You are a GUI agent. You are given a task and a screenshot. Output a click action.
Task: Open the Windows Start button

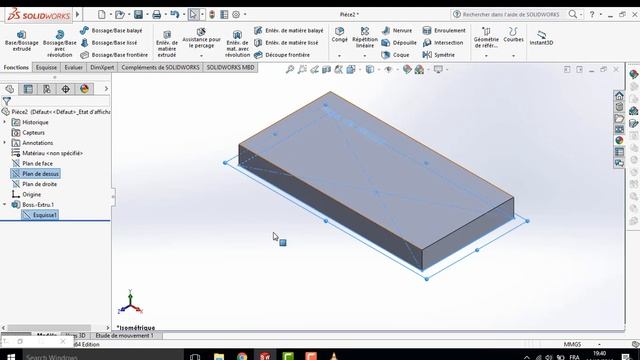[11, 356]
